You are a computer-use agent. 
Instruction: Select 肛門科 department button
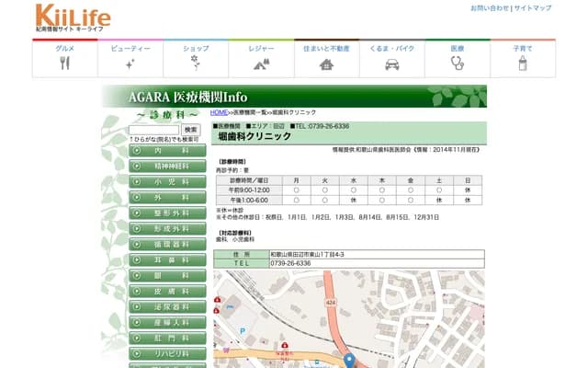(x=167, y=339)
